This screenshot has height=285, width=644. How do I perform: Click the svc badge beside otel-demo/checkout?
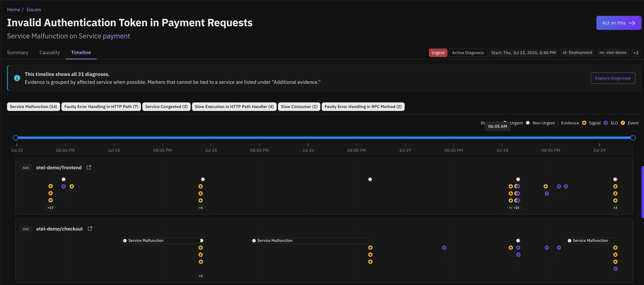pyautogui.click(x=26, y=229)
